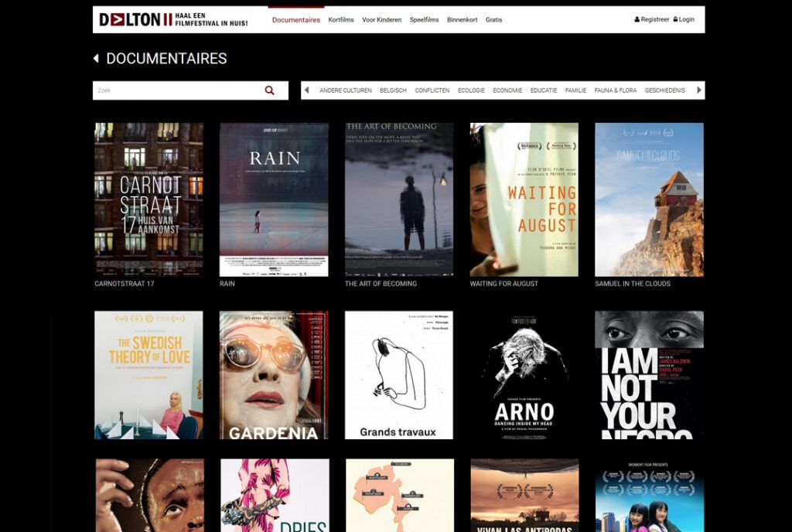
Task: Click the CARNOTSTRAAT 17 title text
Action: (125, 284)
